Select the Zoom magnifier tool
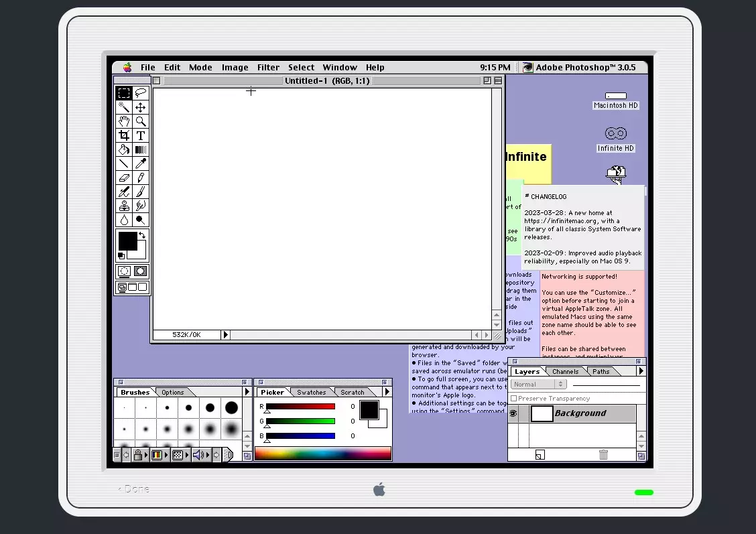756x534 pixels. point(140,121)
